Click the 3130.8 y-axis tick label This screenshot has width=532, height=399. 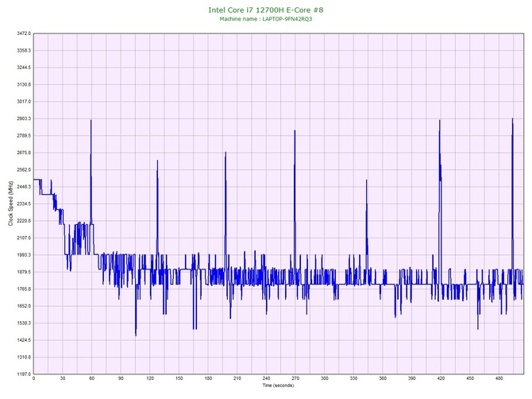point(24,84)
